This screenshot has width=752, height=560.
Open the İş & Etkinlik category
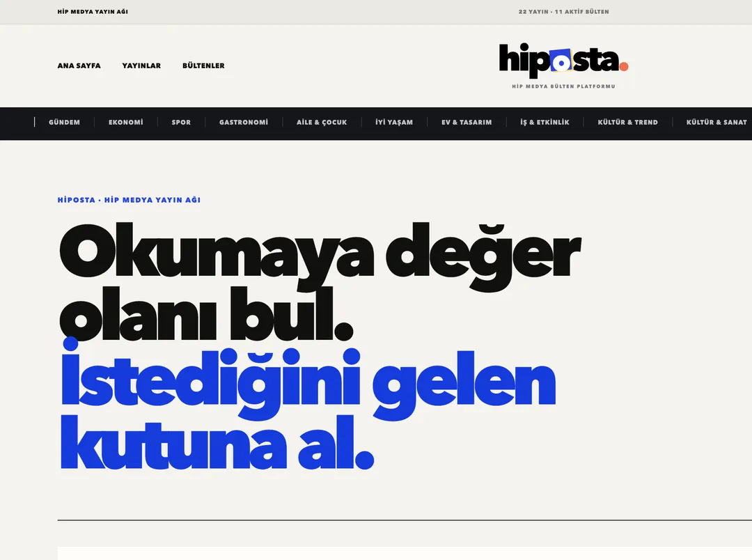click(x=545, y=123)
